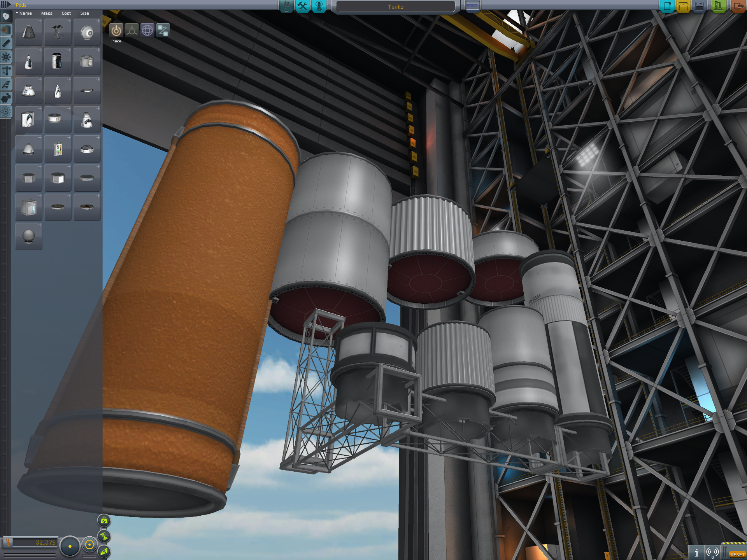
Task: Click the RESET button
Action: tap(737, 554)
